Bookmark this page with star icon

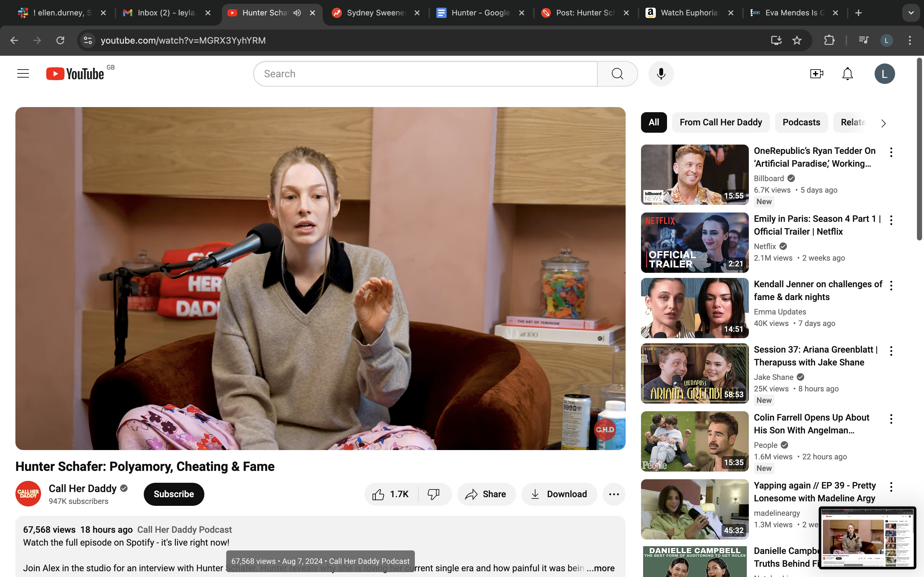coord(797,40)
